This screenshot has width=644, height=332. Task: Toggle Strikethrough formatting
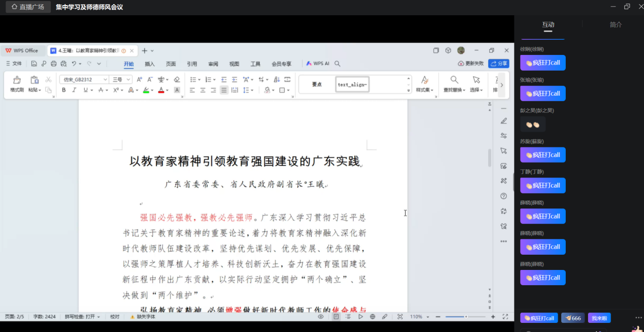[101, 90]
